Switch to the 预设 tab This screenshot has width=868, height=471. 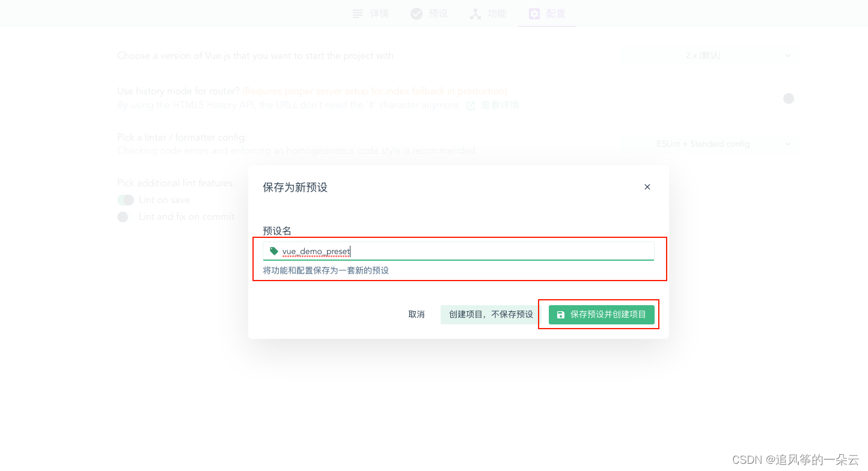coord(429,13)
